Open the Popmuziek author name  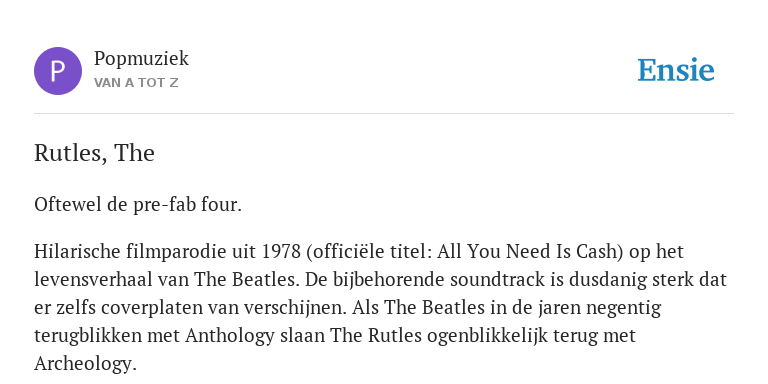point(141,58)
